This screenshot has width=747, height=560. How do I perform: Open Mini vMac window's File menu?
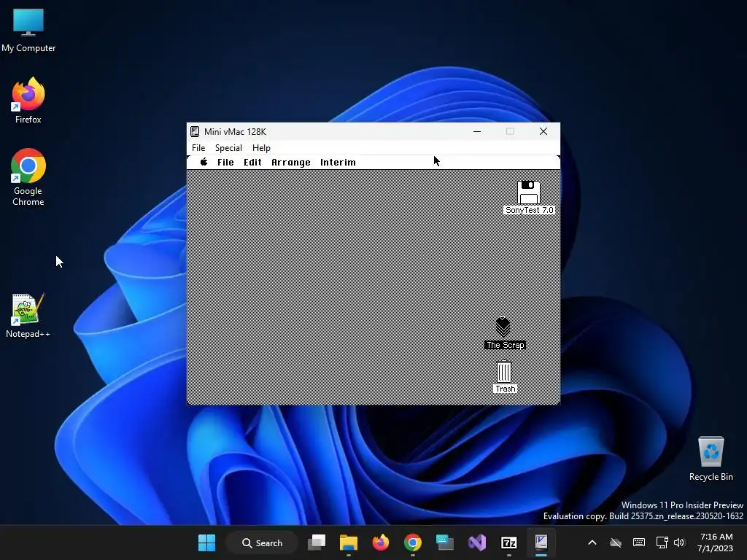(x=198, y=147)
